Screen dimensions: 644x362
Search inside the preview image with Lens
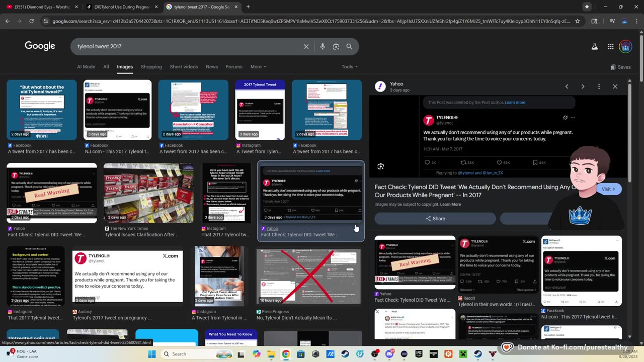381,166
